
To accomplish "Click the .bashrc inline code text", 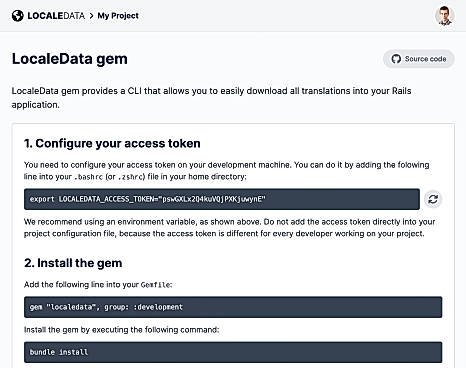I will pyautogui.click(x=88, y=177).
